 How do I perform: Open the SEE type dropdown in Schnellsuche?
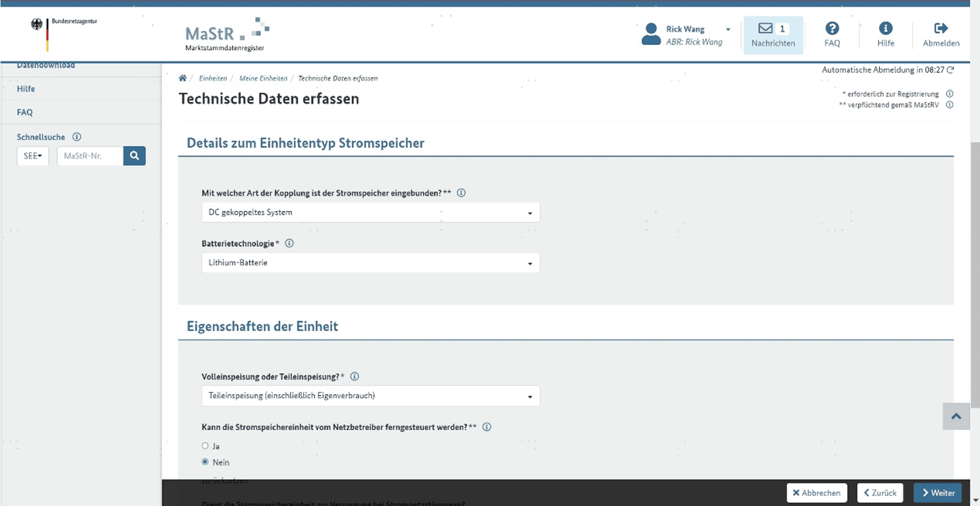32,156
